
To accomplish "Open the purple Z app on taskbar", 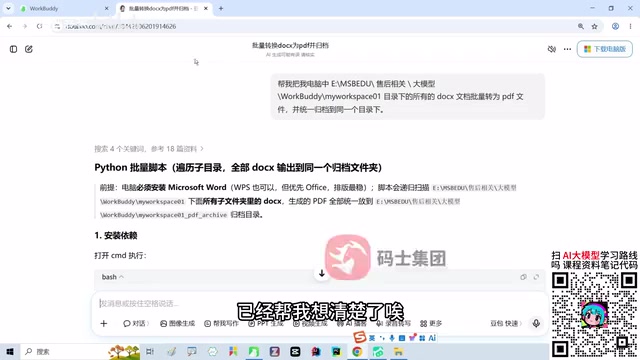I will (274, 351).
